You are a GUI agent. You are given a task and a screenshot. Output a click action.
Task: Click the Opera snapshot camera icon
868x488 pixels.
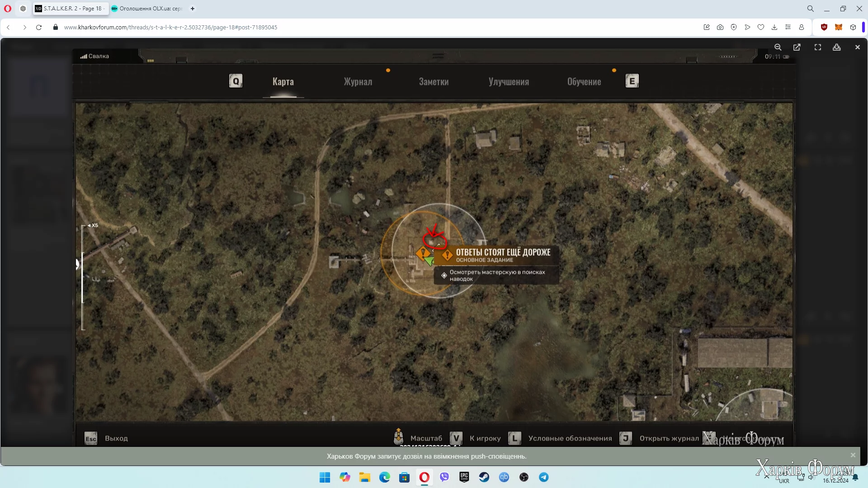[720, 27]
